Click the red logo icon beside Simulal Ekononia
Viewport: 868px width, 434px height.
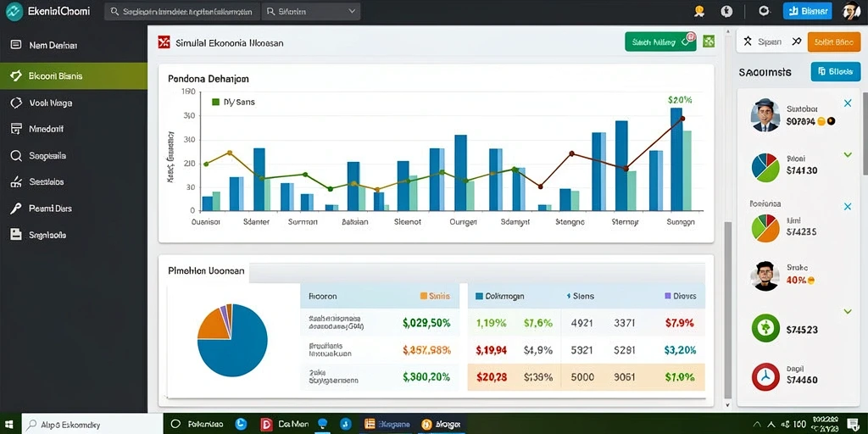[164, 42]
